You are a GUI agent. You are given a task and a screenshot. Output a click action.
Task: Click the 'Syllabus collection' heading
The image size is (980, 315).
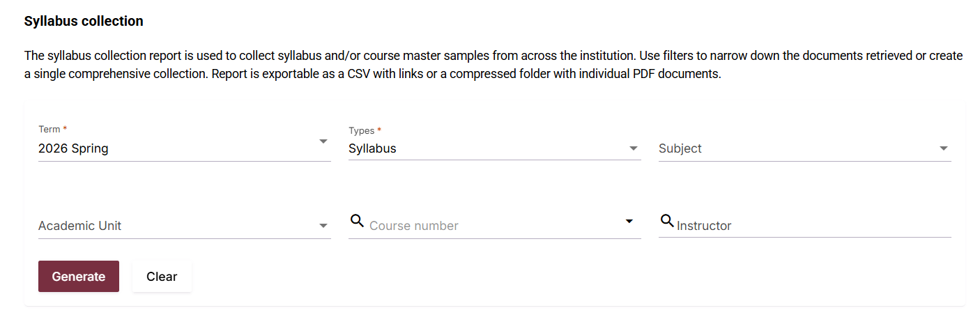84,22
